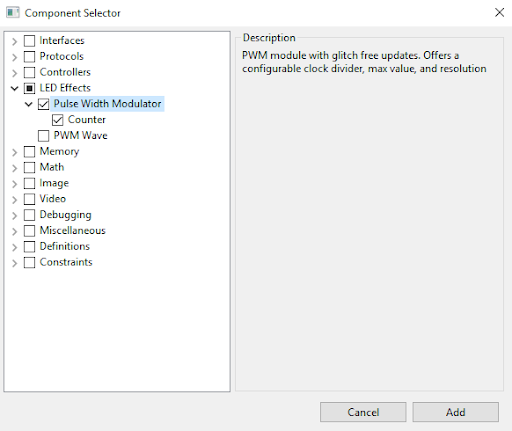The image size is (512, 431).
Task: Expand the Definitions category arrow
Action: pos(14,247)
